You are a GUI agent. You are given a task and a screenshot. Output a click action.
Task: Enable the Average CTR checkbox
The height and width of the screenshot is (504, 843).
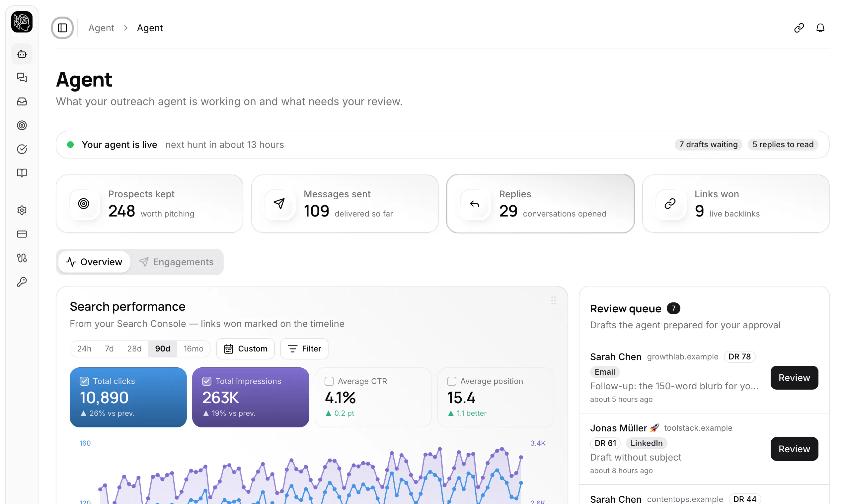[329, 381]
